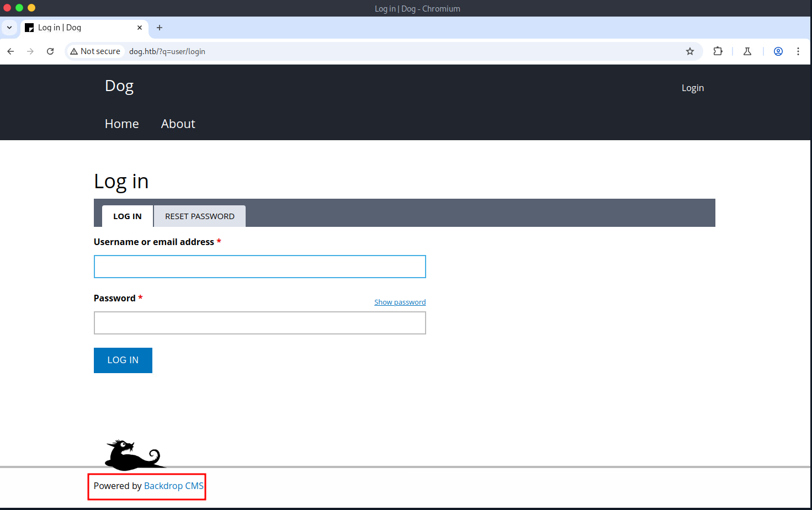Reload the page with the refresh icon
Viewport: 812px width, 510px height.
[x=50, y=51]
